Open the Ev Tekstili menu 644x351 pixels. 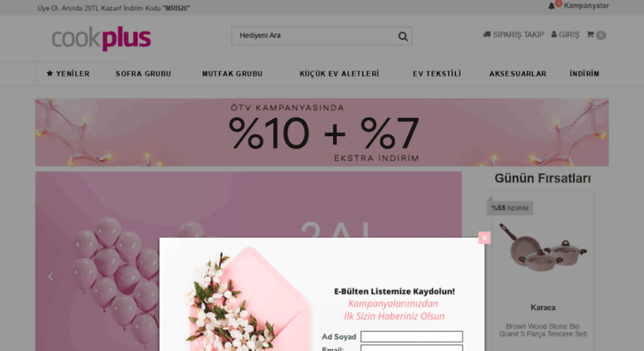point(437,74)
